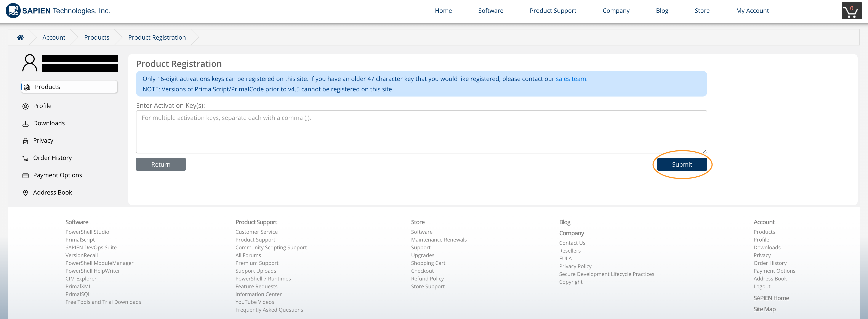Image resolution: width=868 pixels, height=319 pixels.
Task: Open Refund Policy footer link
Action: (x=427, y=279)
